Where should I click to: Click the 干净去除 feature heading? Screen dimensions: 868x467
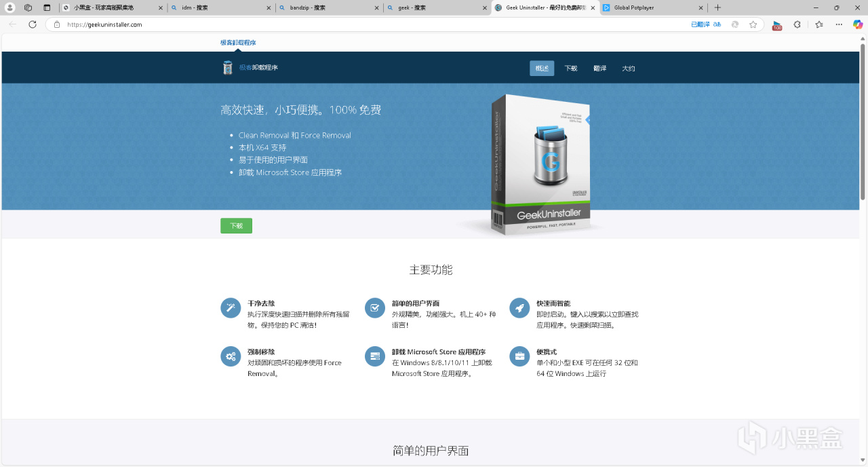coord(261,303)
